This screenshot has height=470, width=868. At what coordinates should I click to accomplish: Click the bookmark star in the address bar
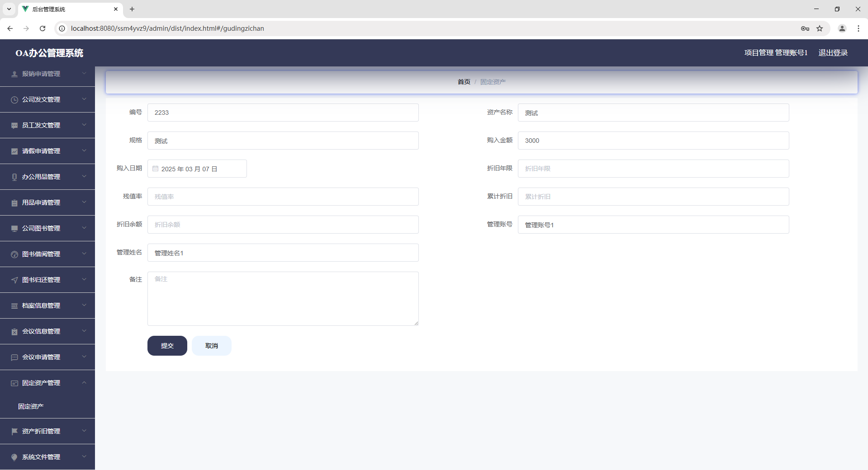[820, 28]
